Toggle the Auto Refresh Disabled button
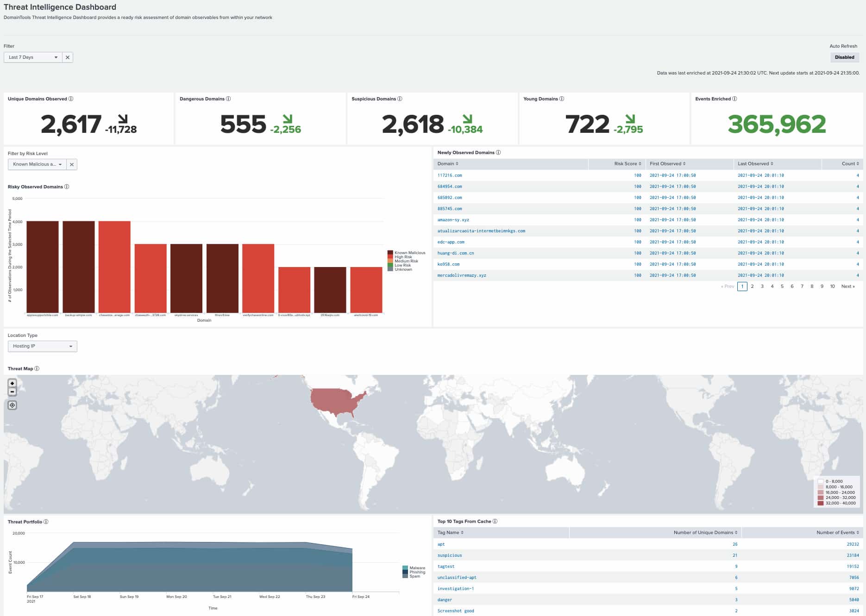The image size is (866, 616). [x=844, y=57]
